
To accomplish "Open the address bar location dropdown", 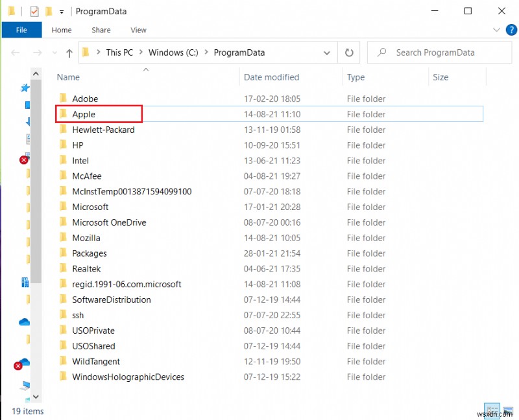I will [328, 52].
